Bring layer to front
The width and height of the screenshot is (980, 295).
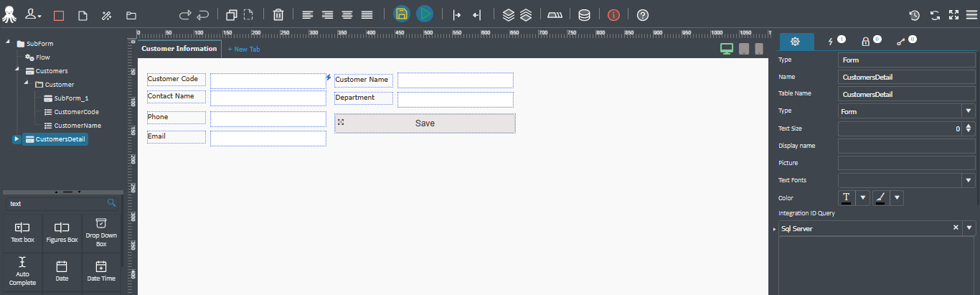[508, 15]
